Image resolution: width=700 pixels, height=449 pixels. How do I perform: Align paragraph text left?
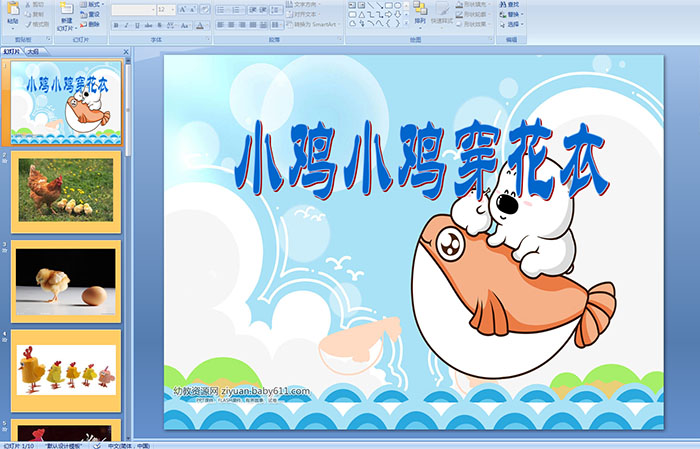click(221, 25)
